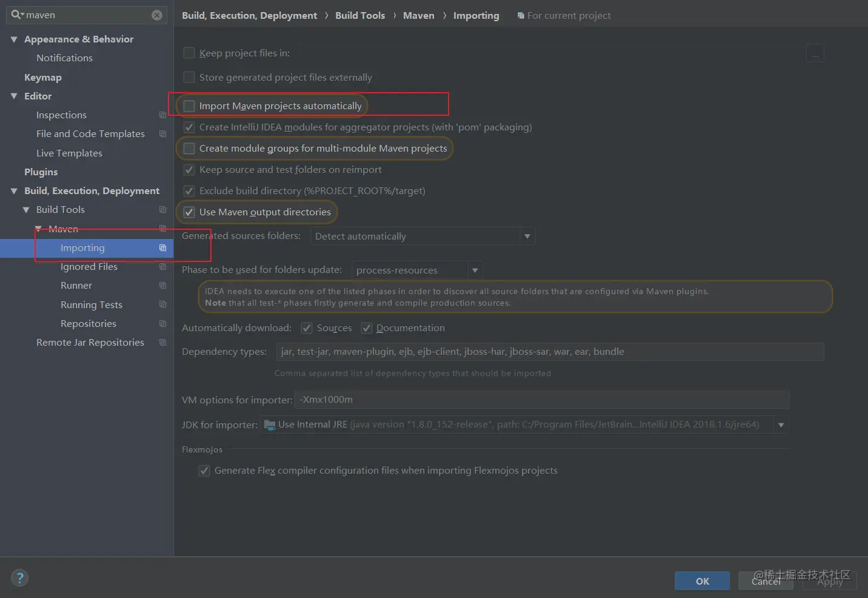868x598 pixels.
Task: Select Importing under Maven
Action: click(82, 248)
